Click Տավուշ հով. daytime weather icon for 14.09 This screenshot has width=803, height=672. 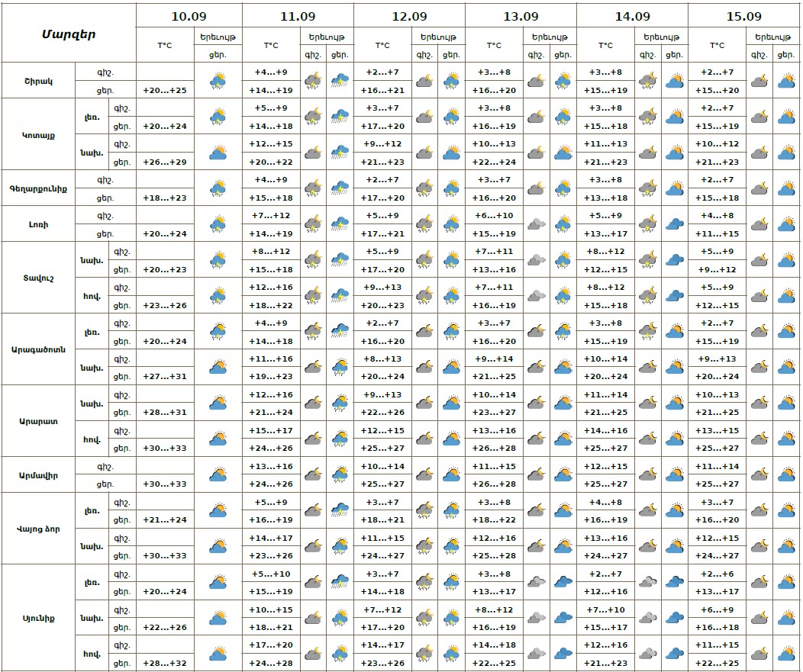[x=674, y=296]
